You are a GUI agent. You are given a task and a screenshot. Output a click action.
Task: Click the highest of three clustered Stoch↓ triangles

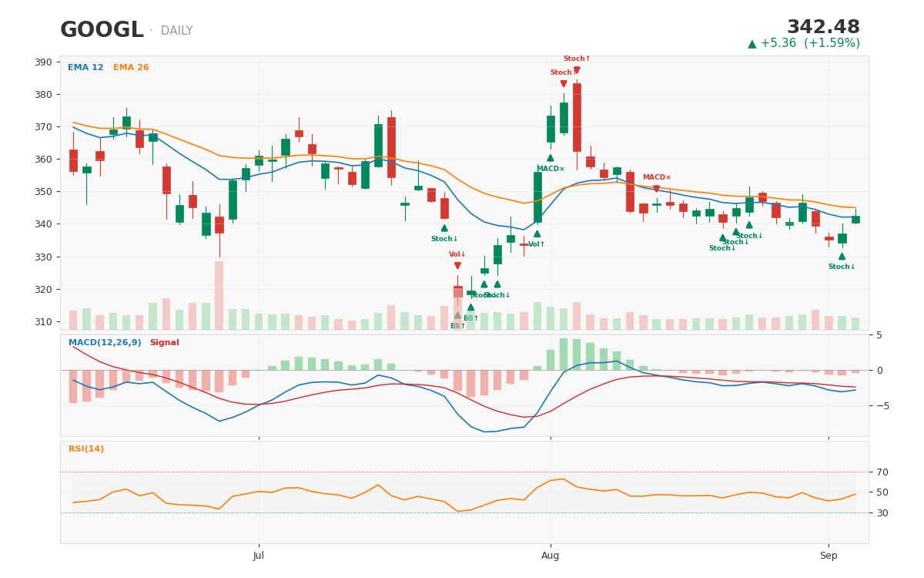pos(749,225)
